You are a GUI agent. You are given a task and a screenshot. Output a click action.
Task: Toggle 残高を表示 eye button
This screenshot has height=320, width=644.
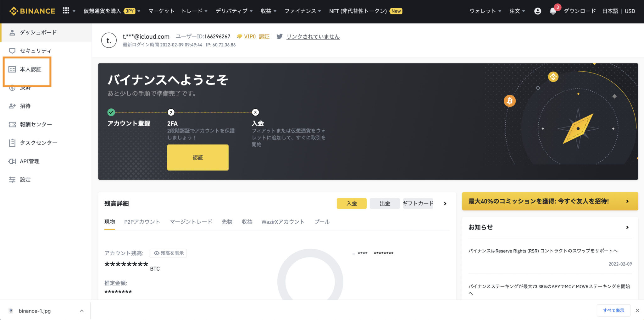(168, 253)
